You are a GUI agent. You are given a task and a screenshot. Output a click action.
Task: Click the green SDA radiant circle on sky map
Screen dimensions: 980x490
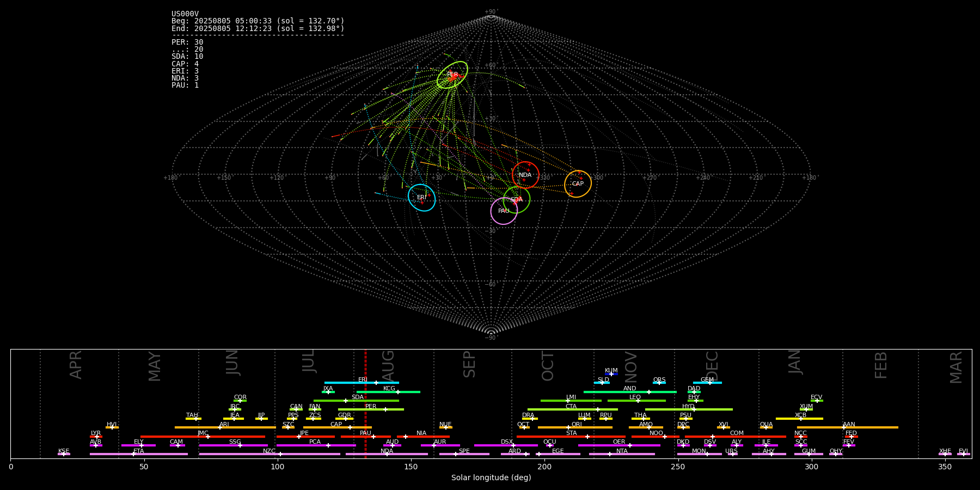[517, 199]
